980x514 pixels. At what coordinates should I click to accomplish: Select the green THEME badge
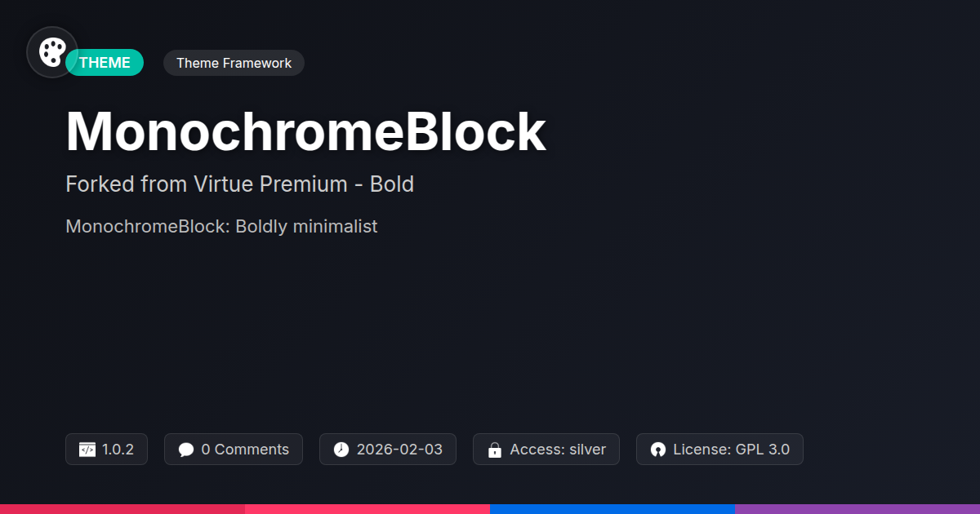click(106, 63)
